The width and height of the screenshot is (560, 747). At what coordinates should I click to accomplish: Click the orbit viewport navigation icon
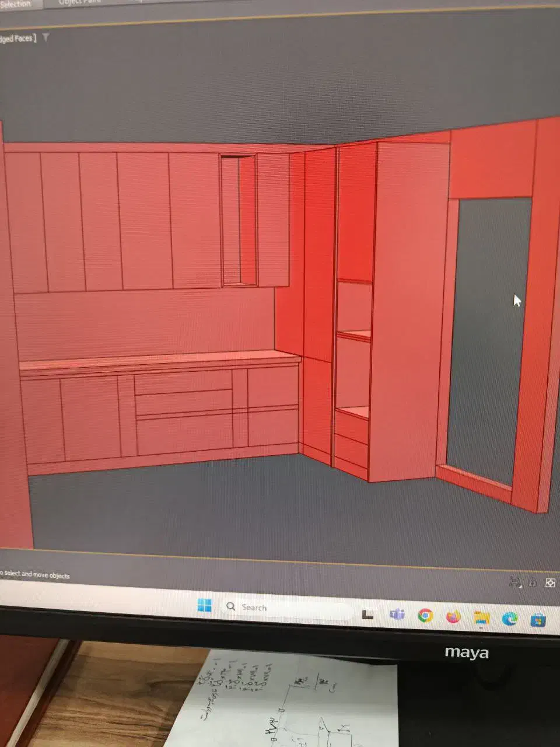click(533, 582)
